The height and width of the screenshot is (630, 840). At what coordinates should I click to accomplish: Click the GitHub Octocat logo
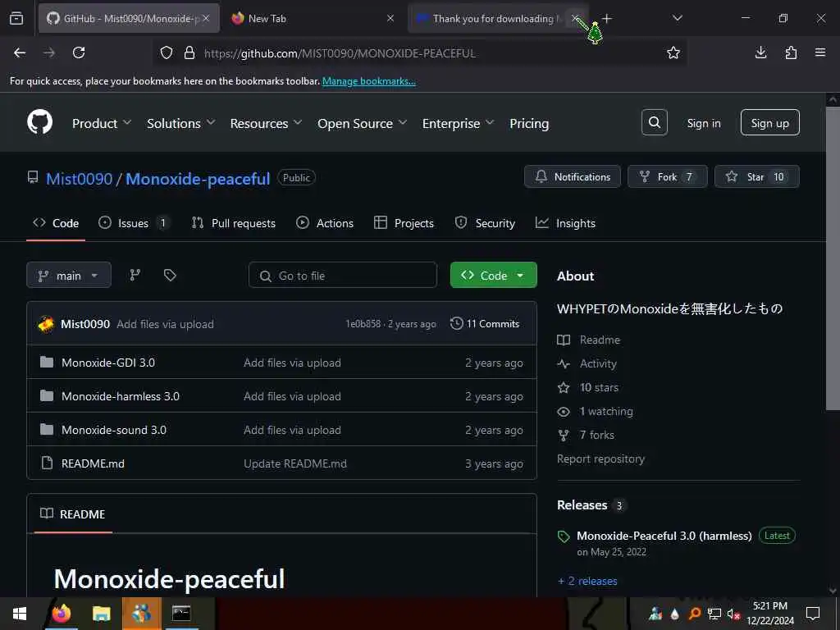(39, 122)
